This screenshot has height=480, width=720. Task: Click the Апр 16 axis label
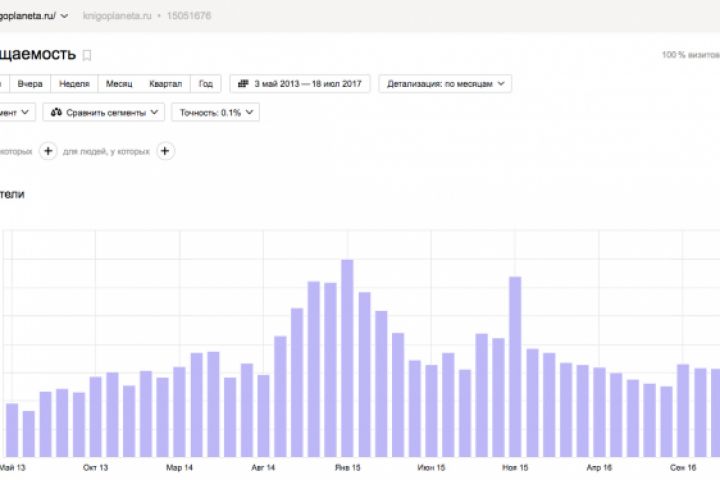coord(599,468)
